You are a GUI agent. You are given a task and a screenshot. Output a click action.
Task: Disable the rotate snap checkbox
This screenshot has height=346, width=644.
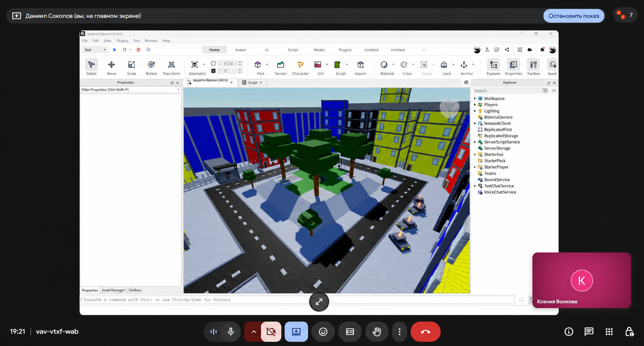coord(213,71)
